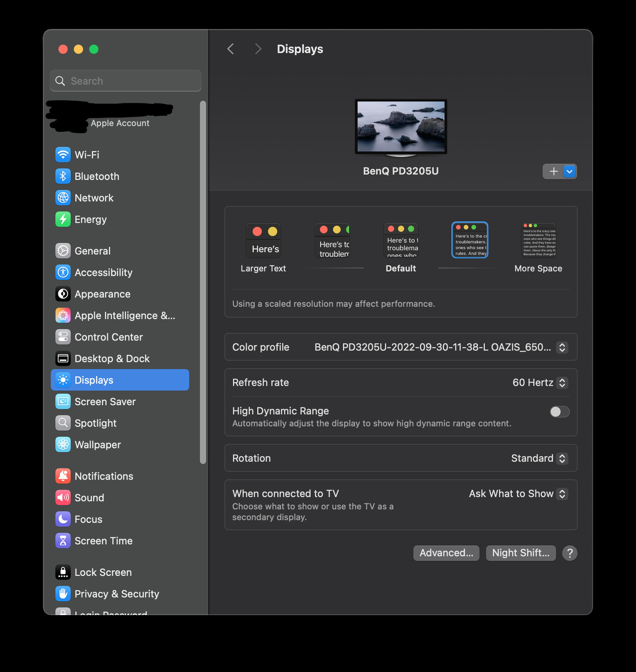The width and height of the screenshot is (636, 672).
Task: Open Night Shift... settings
Action: 521,553
